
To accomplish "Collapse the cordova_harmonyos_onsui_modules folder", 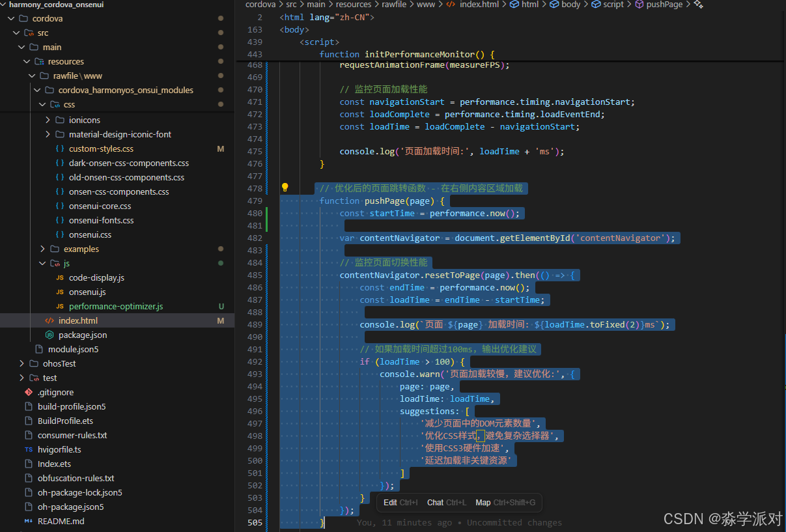I will click(x=37, y=91).
